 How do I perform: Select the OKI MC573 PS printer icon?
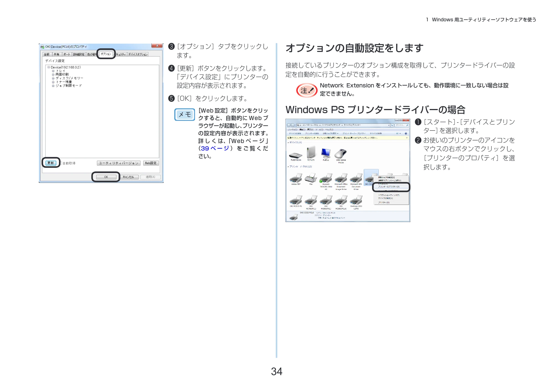(x=296, y=200)
